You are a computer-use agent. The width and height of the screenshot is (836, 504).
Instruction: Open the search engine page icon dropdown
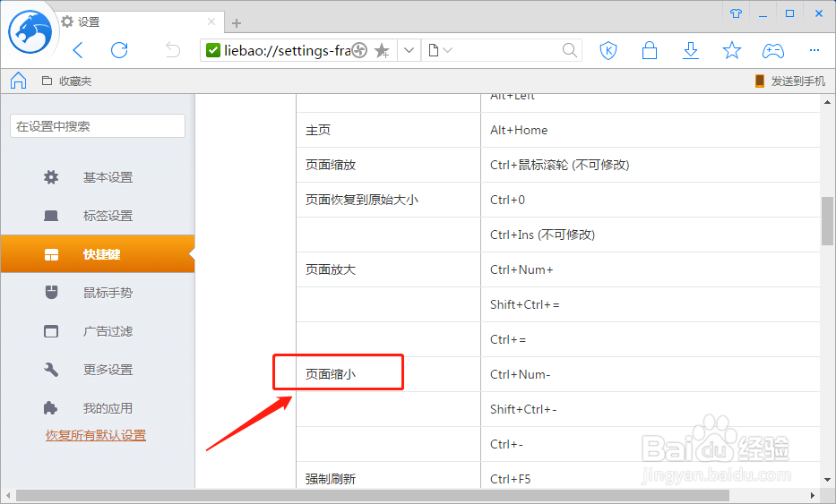pyautogui.click(x=440, y=51)
